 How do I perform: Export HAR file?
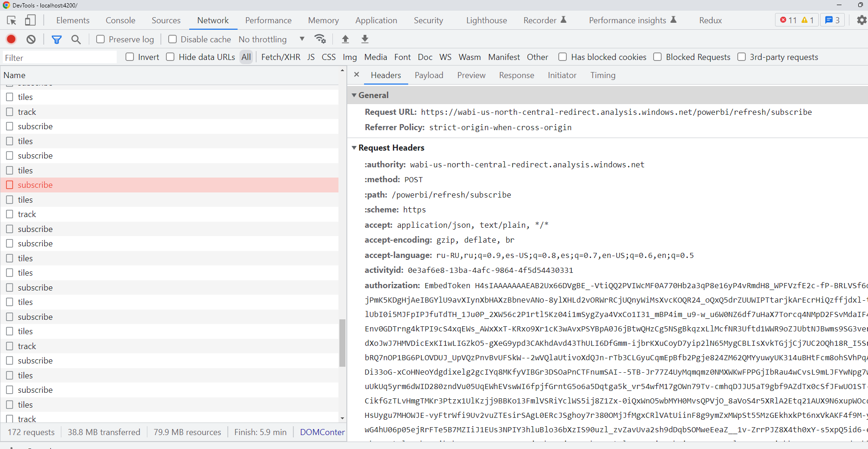pos(364,39)
